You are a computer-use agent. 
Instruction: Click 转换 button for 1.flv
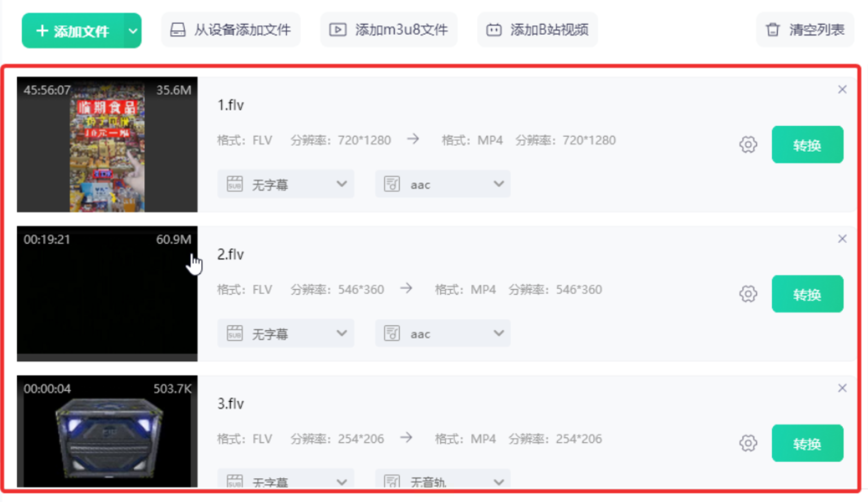tap(807, 145)
